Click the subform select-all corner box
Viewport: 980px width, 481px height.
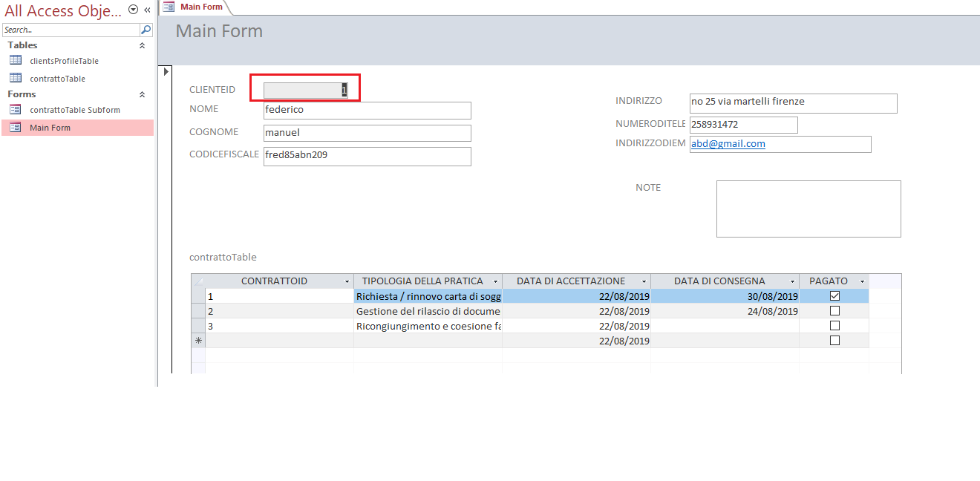tap(198, 281)
